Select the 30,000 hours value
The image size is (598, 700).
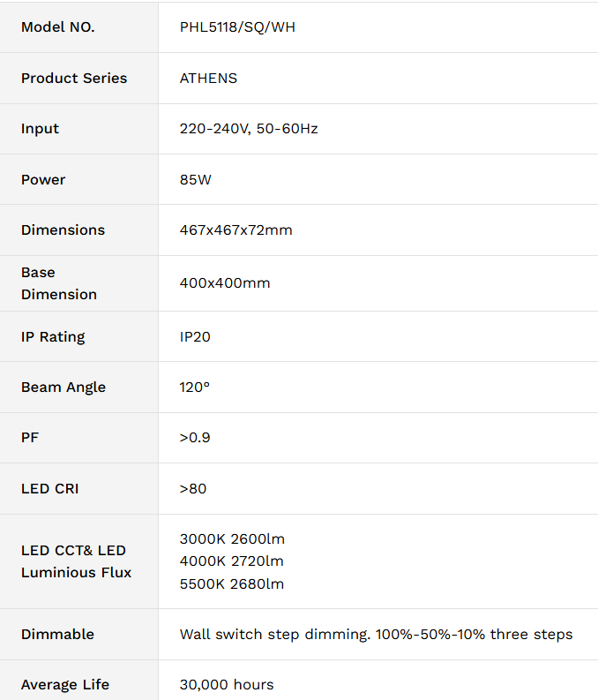pyautogui.click(x=227, y=685)
